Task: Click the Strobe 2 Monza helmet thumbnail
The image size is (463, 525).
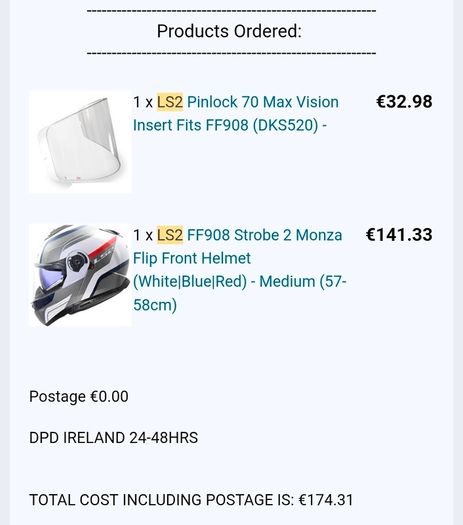Action: click(80, 275)
